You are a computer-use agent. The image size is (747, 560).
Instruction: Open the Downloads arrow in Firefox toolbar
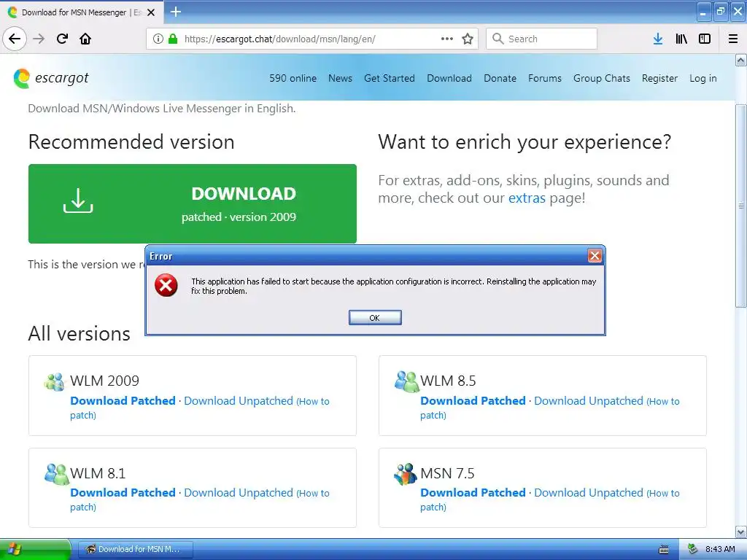[658, 39]
